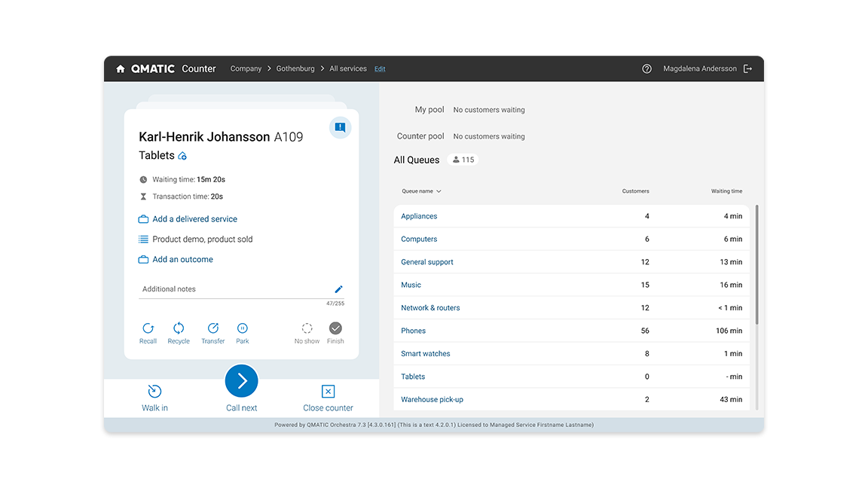
Task: Open the Music queue
Action: point(411,285)
